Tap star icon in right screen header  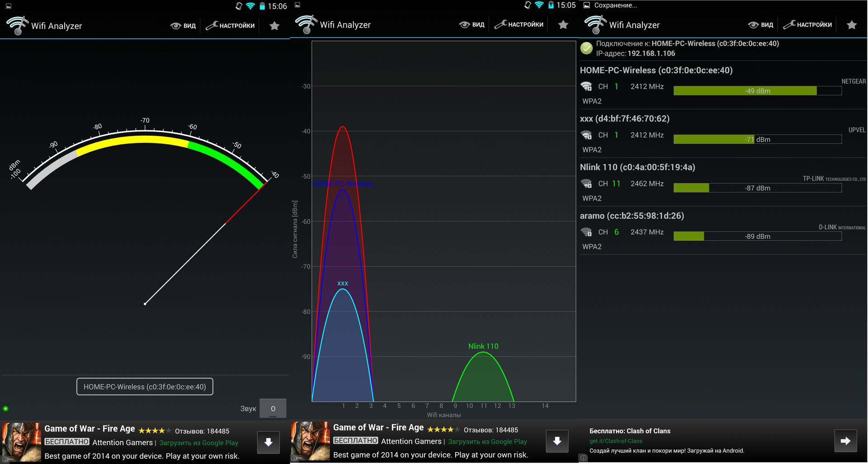(x=852, y=24)
